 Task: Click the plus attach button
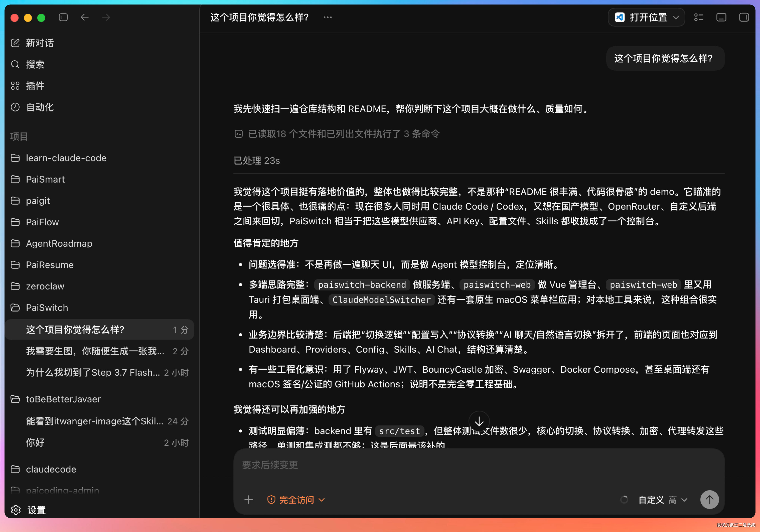[x=249, y=500]
